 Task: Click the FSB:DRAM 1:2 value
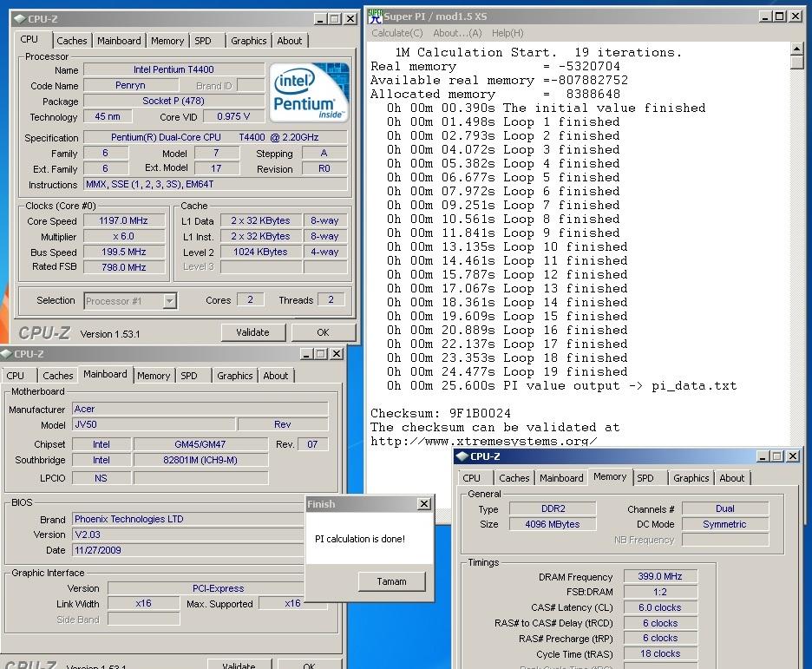[660, 593]
